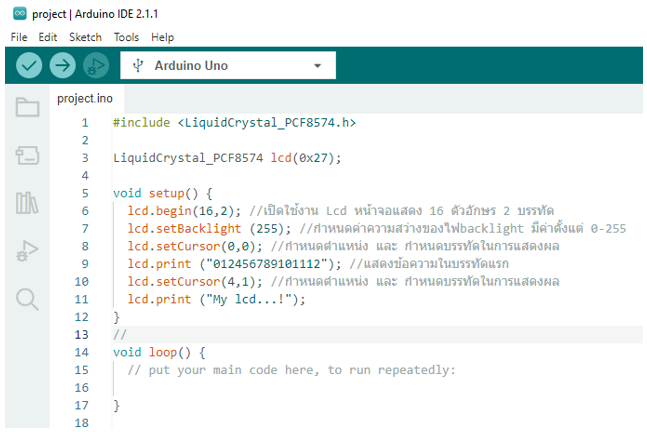Select the project.ino tab
Image resolution: width=647 pixels, height=432 pixels.
click(85, 99)
